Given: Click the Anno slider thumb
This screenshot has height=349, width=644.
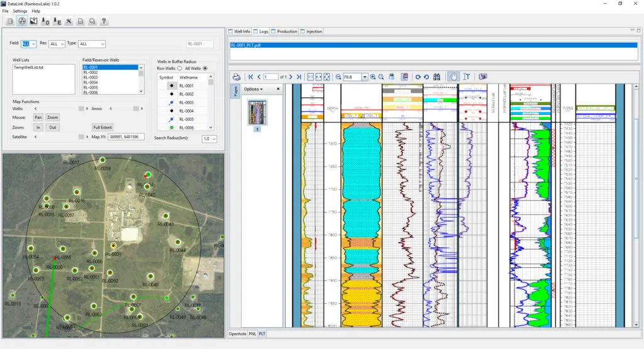Looking at the screenshot, I should click(x=136, y=109).
